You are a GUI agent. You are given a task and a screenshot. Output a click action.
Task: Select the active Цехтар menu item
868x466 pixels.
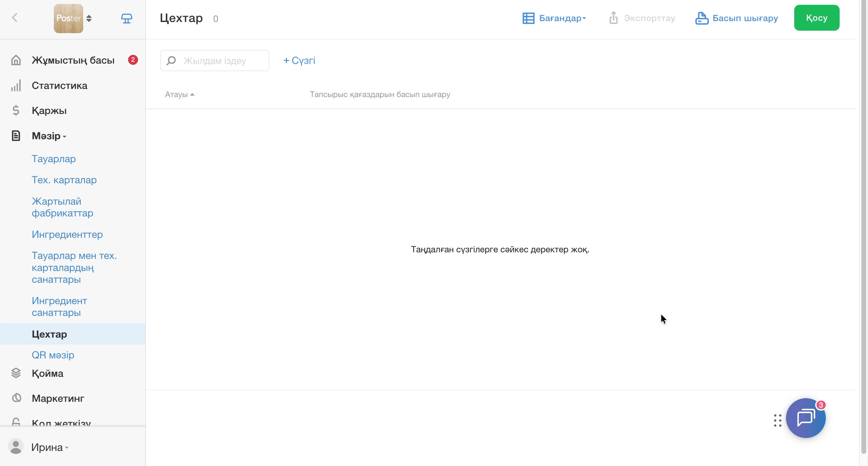(x=73, y=334)
